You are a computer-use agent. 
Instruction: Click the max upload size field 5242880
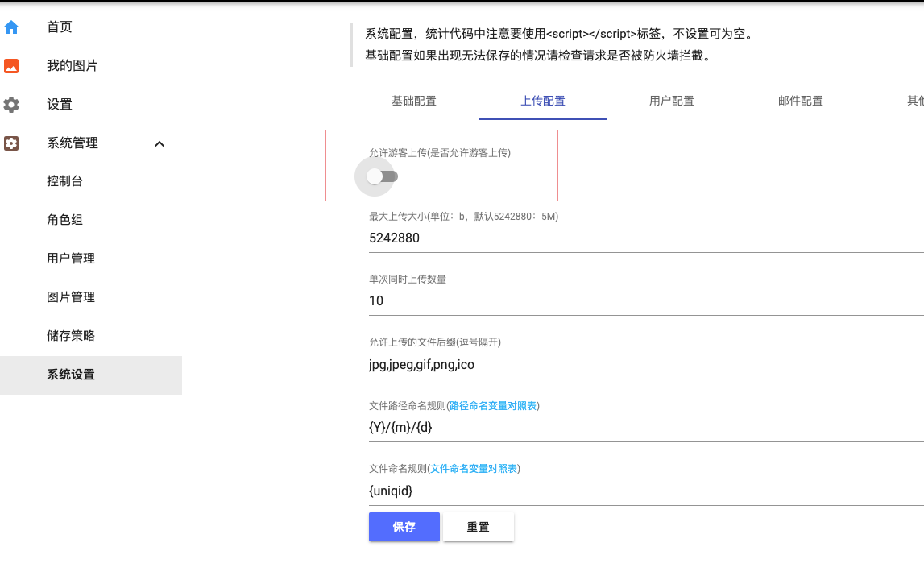646,238
